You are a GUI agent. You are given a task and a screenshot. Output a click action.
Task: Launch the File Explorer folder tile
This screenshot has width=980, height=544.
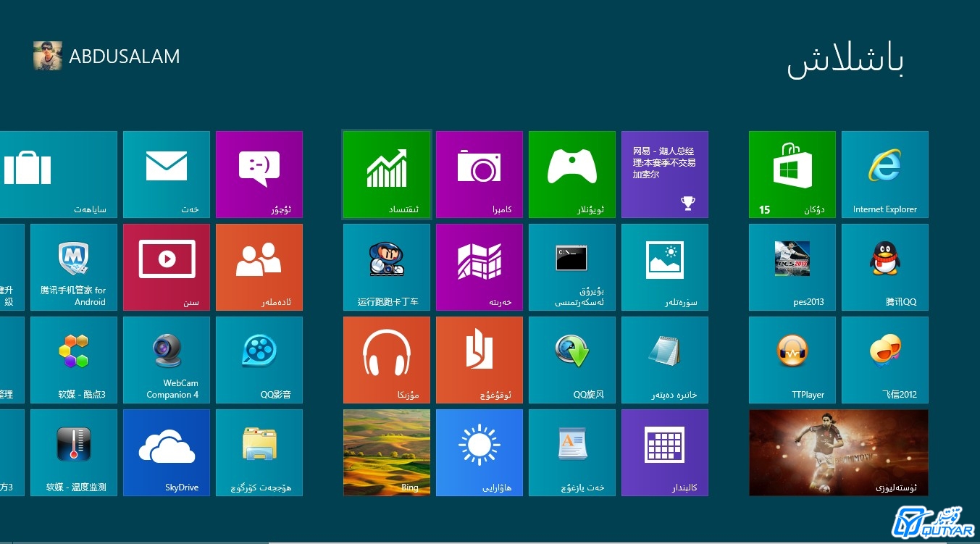pos(259,453)
